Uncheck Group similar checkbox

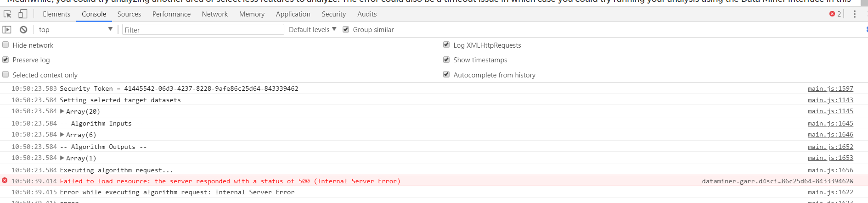[346, 29]
